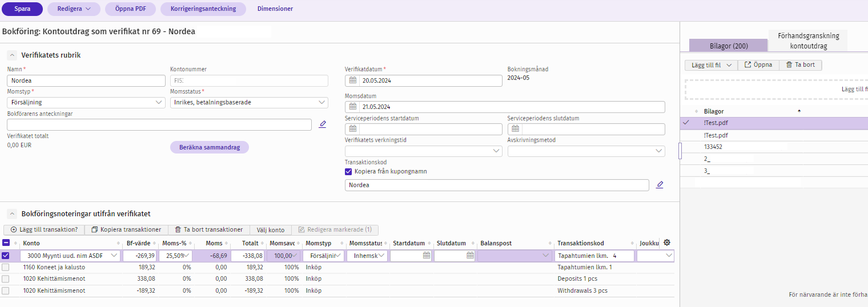Viewport: 868px width, 307px height.
Task: Click Ta bort attachment button
Action: (801, 65)
